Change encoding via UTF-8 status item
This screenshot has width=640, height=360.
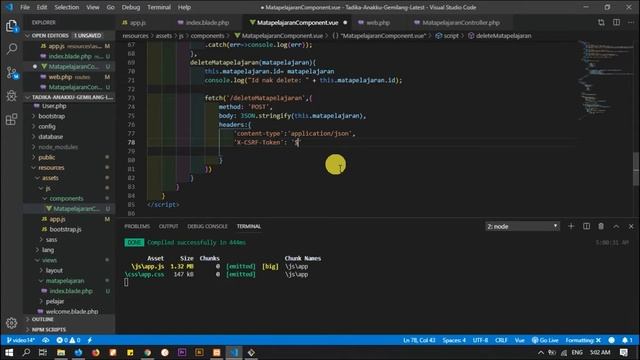[480, 340]
